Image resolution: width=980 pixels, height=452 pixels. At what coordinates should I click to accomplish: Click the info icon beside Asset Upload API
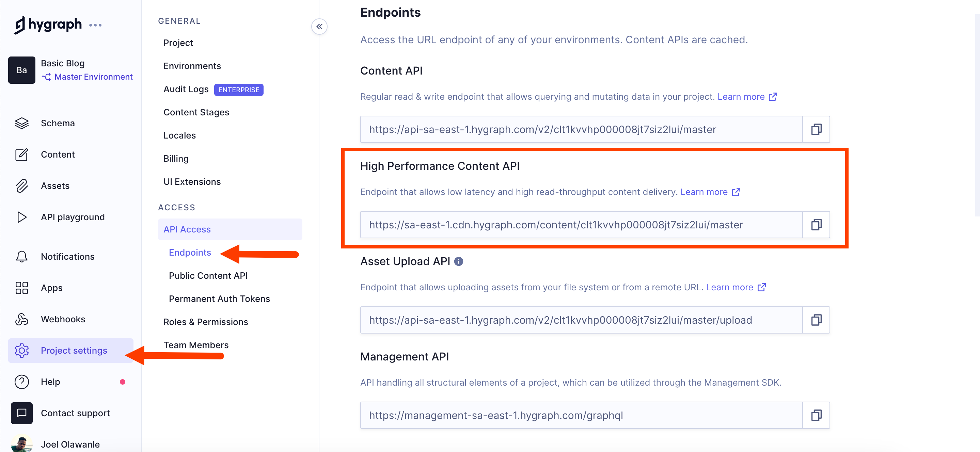(458, 261)
